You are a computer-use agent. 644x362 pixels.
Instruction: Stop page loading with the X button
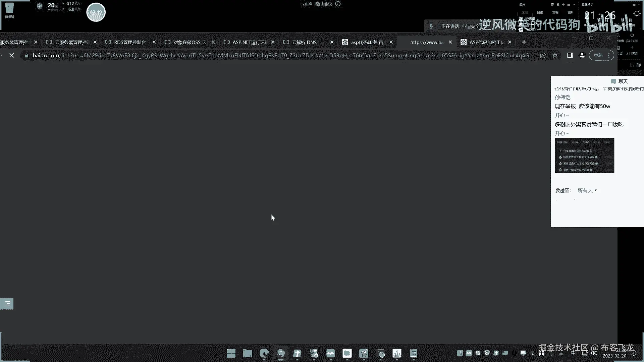(11, 55)
